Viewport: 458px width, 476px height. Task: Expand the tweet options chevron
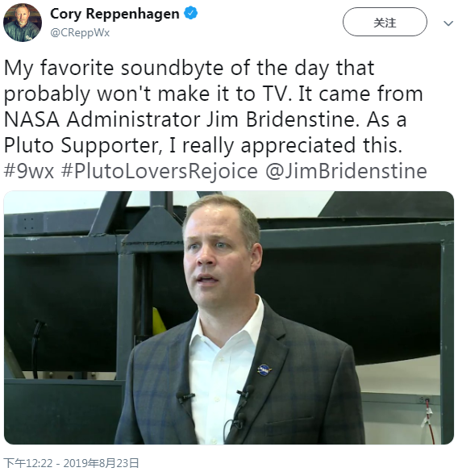pos(448,23)
